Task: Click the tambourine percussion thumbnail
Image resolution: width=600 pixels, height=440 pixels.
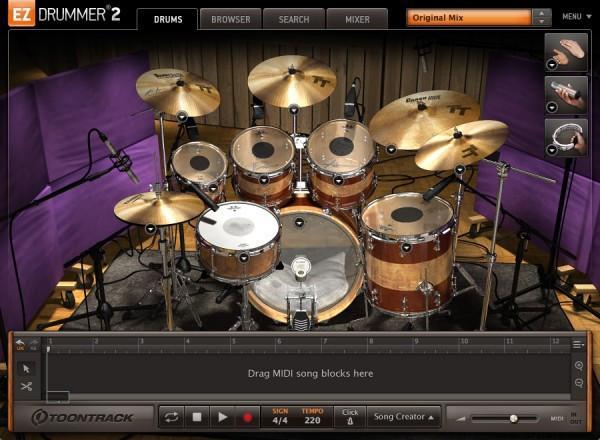Action: coord(566,138)
